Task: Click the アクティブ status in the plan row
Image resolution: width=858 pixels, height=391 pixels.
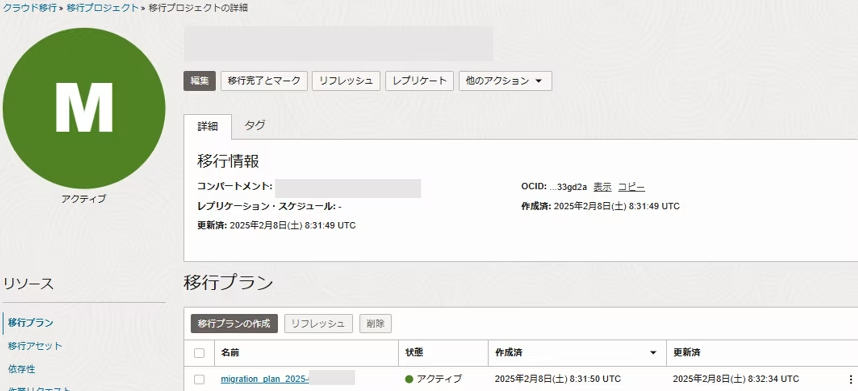Action: click(433, 379)
